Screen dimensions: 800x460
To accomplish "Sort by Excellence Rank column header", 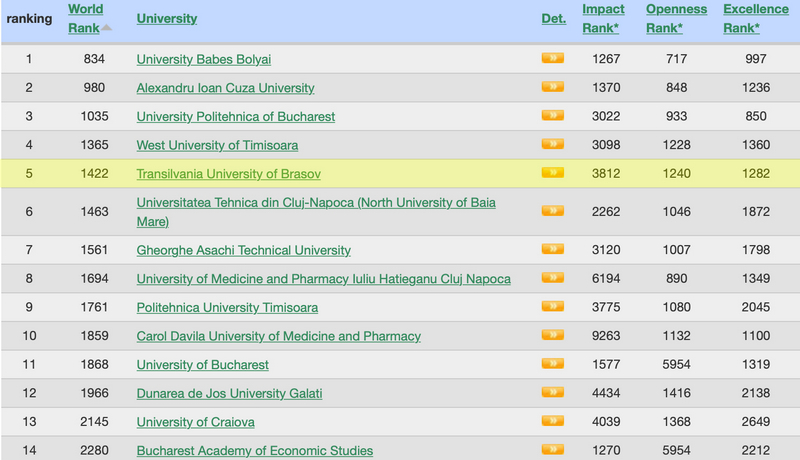I will coord(755,18).
